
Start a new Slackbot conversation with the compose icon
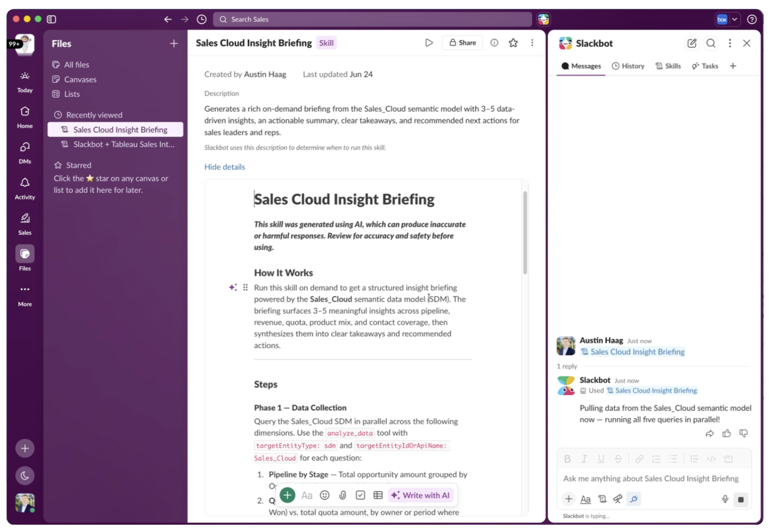tap(692, 43)
